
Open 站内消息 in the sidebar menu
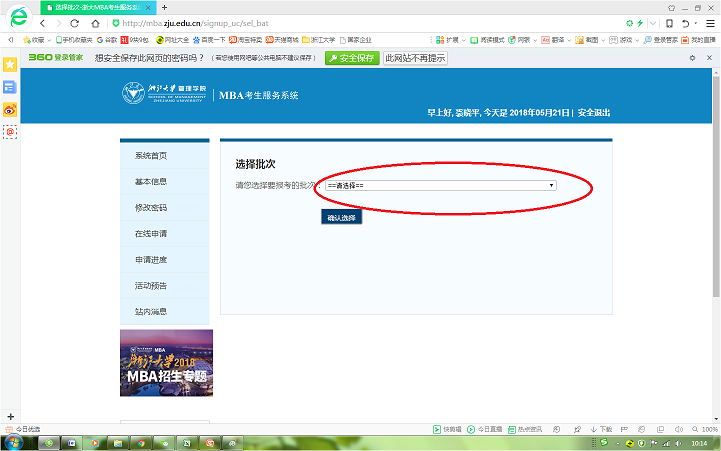coord(165,312)
